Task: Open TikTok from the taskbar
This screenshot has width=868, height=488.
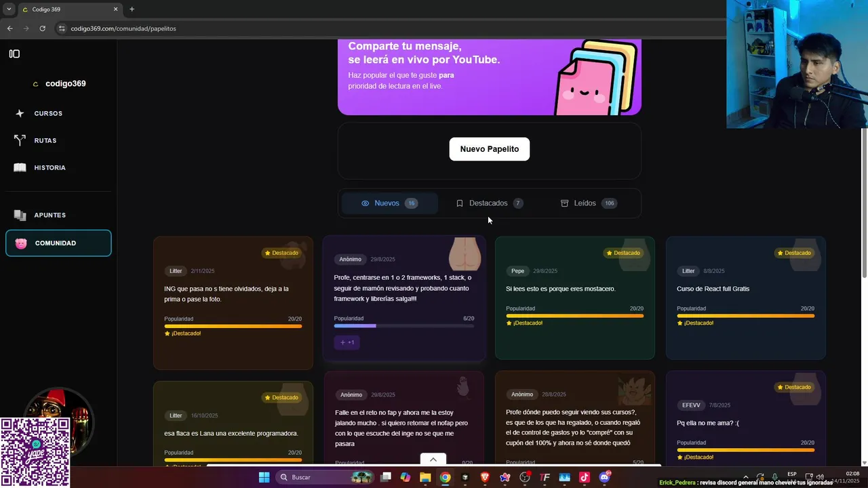Action: pos(585,477)
